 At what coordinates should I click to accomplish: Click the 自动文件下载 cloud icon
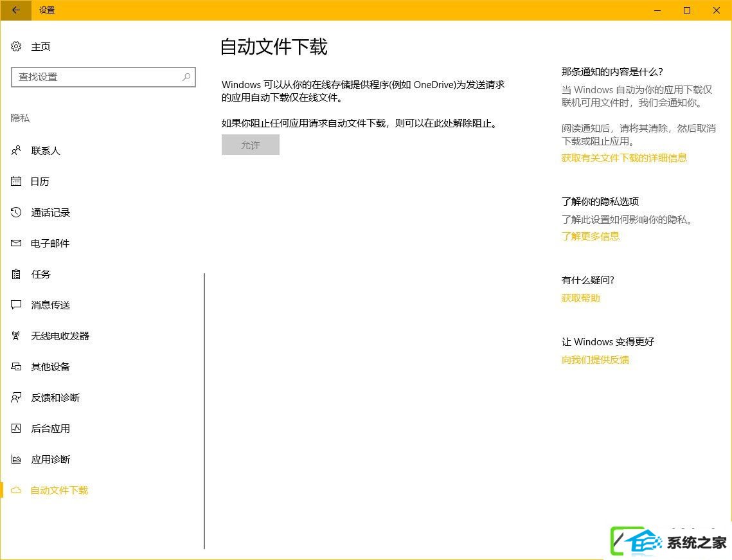16,490
